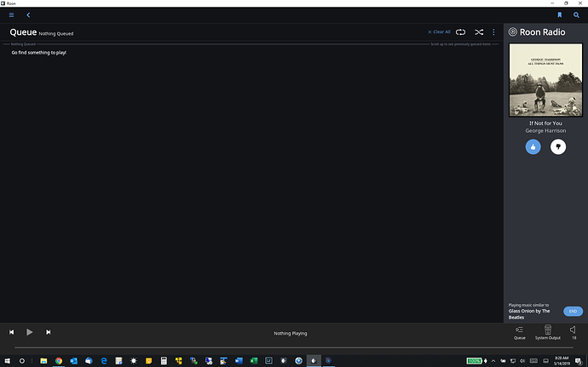
Task: Click the brightness sun taskbar icon
Action: 134,361
